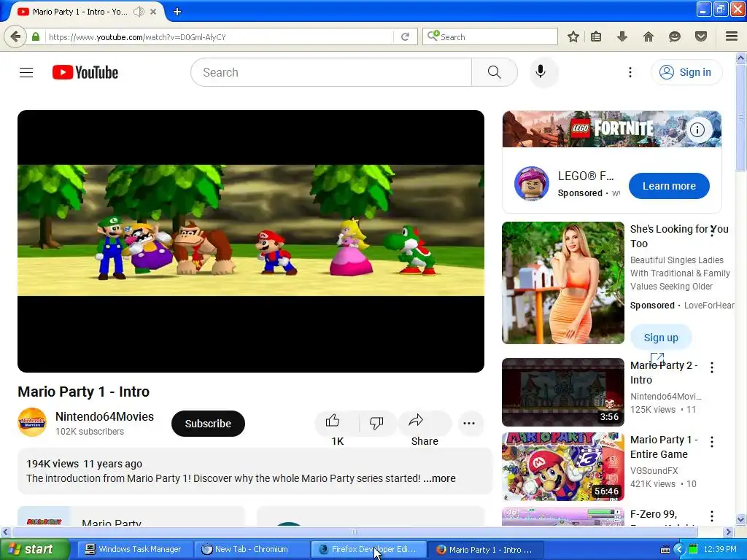Click the horizontal scrollbar right arrow

click(x=729, y=532)
